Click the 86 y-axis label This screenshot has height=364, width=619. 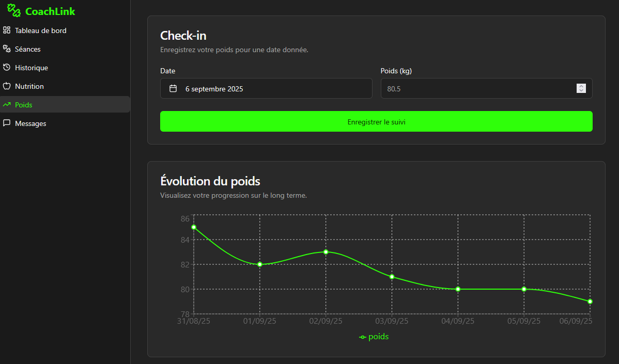185,218
